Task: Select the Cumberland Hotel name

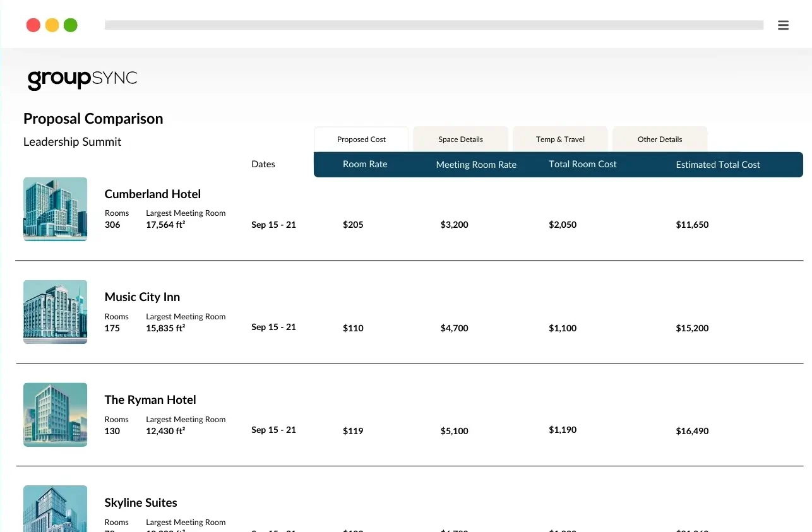Action: coord(153,194)
